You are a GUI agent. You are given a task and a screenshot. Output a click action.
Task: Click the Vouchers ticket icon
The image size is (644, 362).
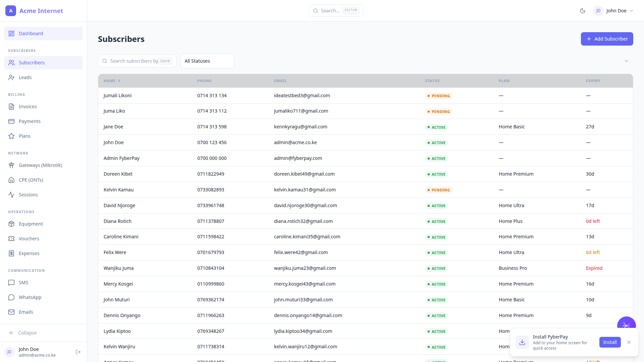11,239
